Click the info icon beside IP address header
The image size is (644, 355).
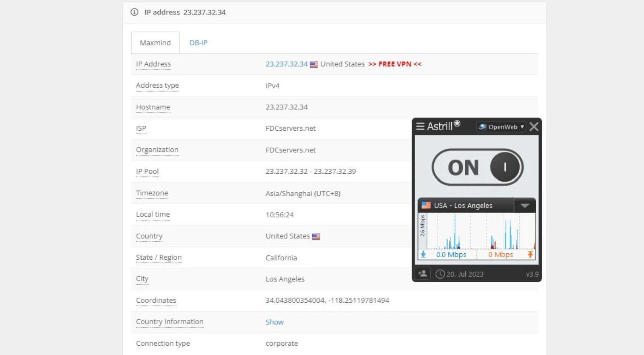coord(134,12)
